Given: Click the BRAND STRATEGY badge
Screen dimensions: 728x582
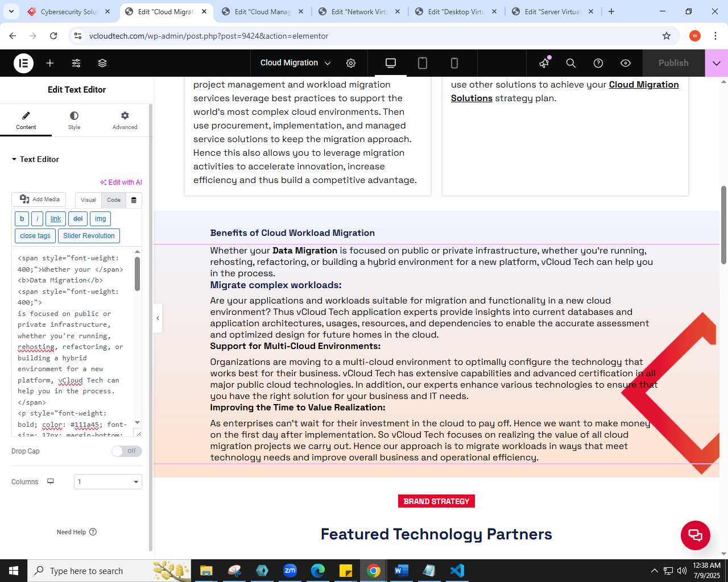Looking at the screenshot, I should tap(436, 501).
